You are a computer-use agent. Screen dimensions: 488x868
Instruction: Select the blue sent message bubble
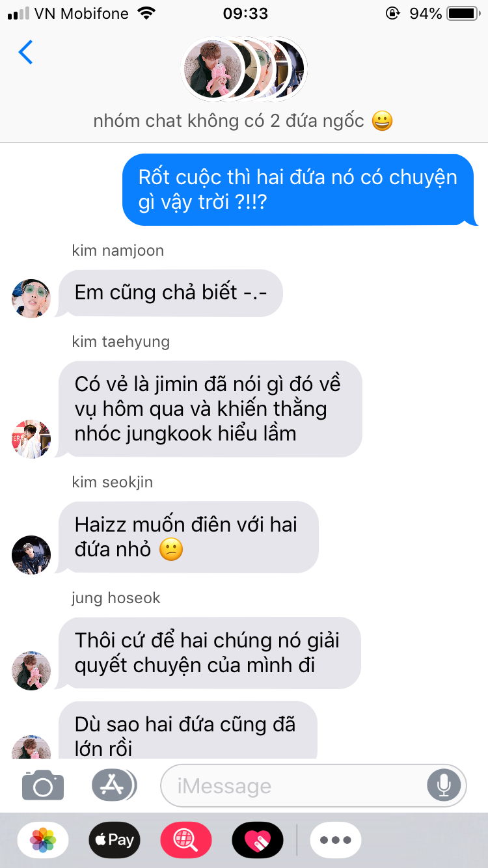pyautogui.click(x=299, y=190)
